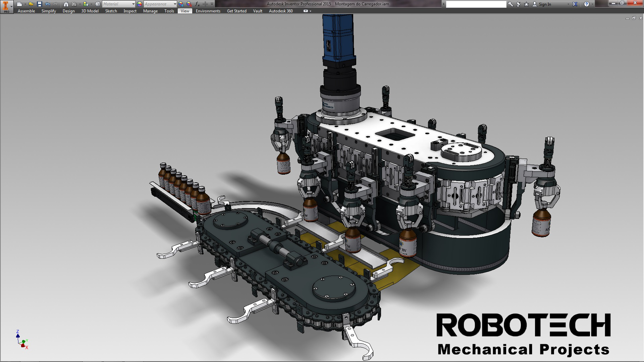Open the Communication Center satellite icon
This screenshot has width=644, height=362.
519,4
